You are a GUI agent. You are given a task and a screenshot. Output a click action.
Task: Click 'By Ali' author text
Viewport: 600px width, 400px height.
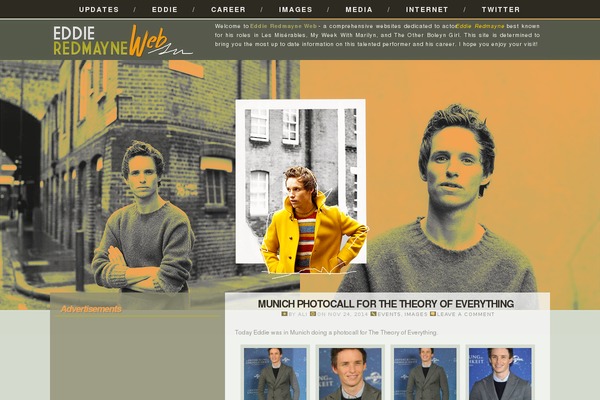pos(298,314)
